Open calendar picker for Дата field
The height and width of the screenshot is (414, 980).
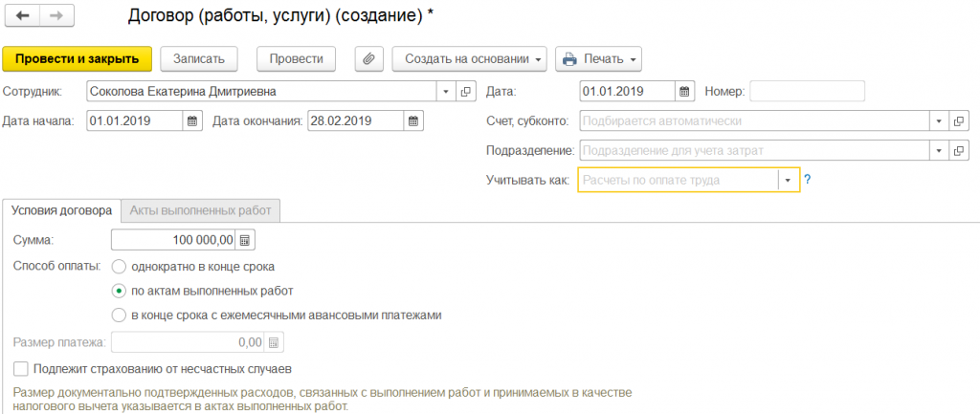coord(684,92)
